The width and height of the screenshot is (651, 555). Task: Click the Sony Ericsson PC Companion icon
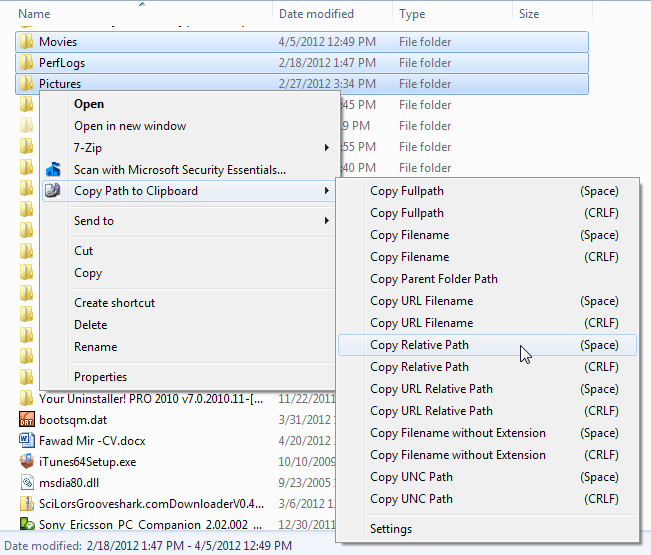point(27,524)
